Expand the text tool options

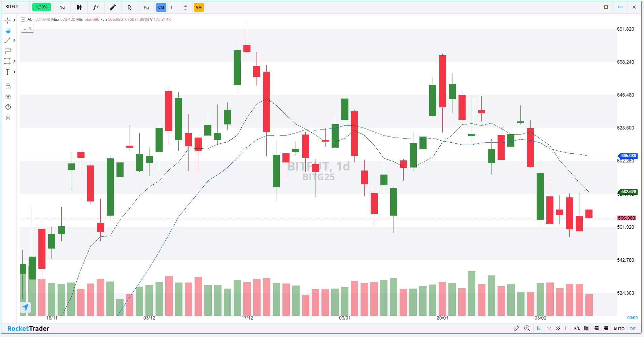[x=14, y=72]
